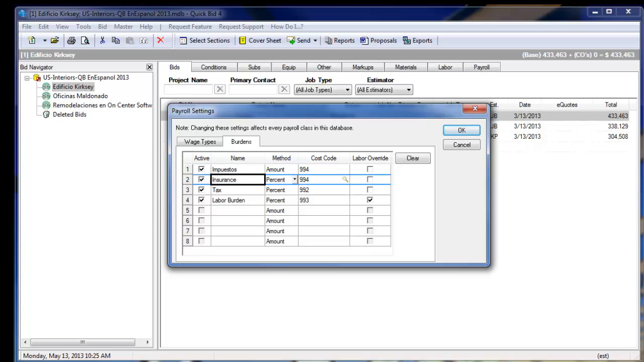Click the clear X next to Project Name
Screen dimensions: 644x362
pos(220,89)
